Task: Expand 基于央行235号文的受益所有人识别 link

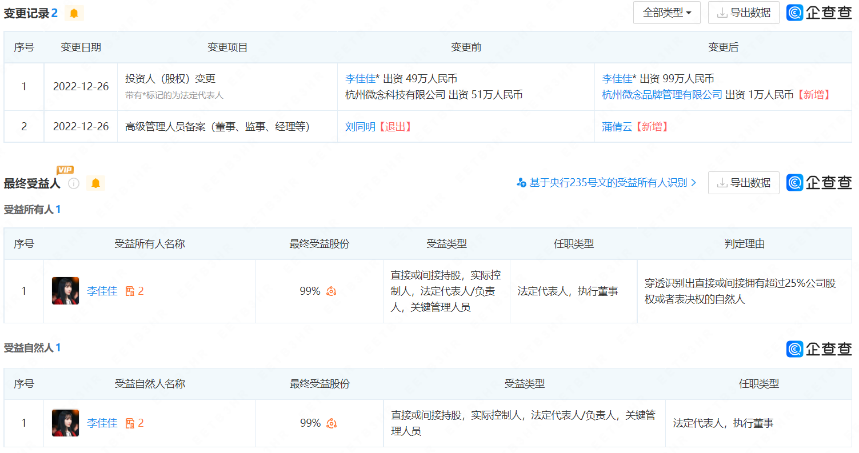Action: point(607,183)
